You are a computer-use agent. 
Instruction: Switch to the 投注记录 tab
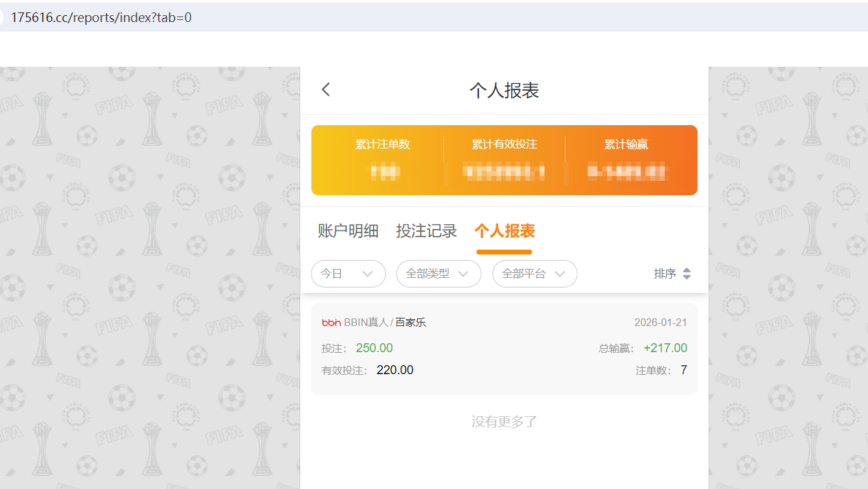point(426,231)
